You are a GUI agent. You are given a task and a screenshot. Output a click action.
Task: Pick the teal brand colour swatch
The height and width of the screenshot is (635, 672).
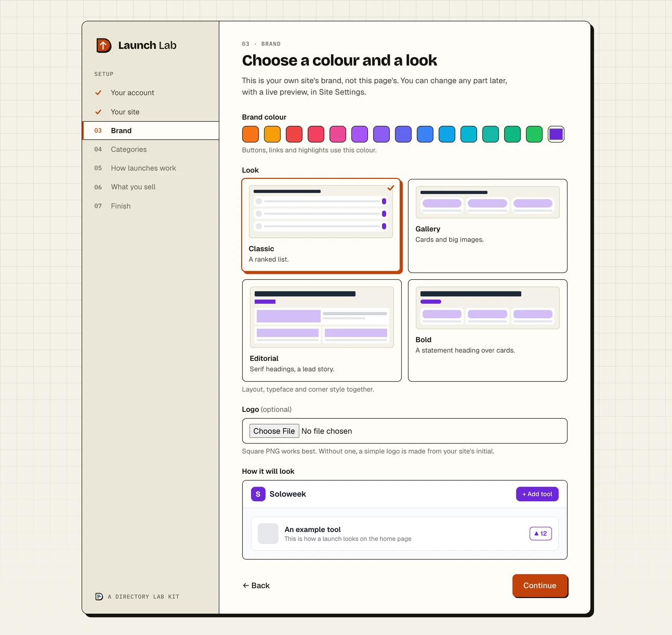coord(491,134)
